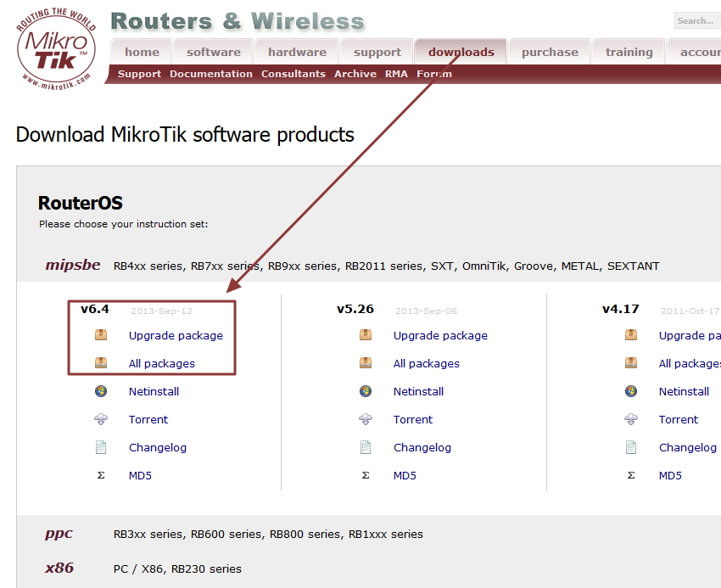Viewport: 721px width, 588px height.
Task: View the v5.26 Changelog link
Action: tap(422, 448)
